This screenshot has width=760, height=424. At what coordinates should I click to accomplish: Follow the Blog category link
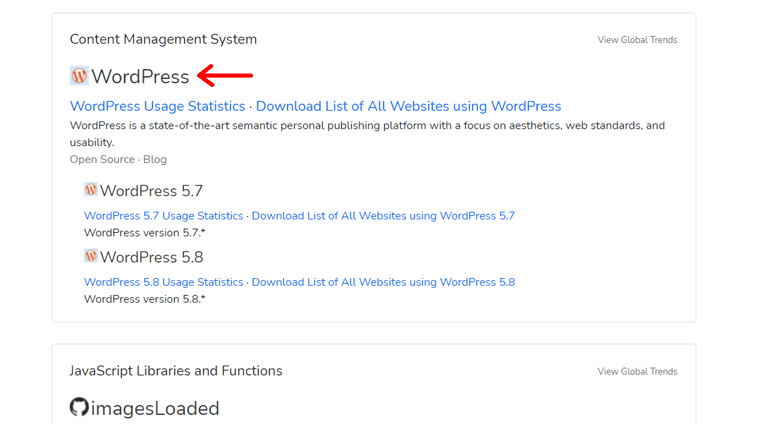[x=155, y=159]
